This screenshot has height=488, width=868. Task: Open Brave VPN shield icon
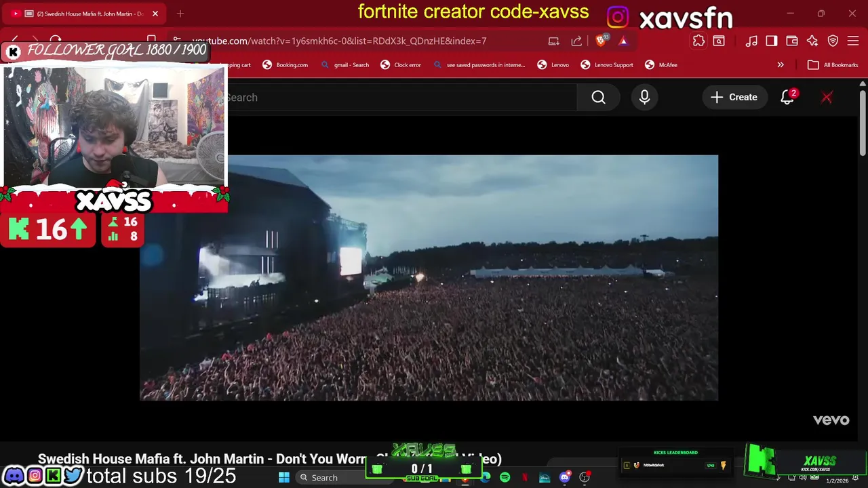[833, 41]
